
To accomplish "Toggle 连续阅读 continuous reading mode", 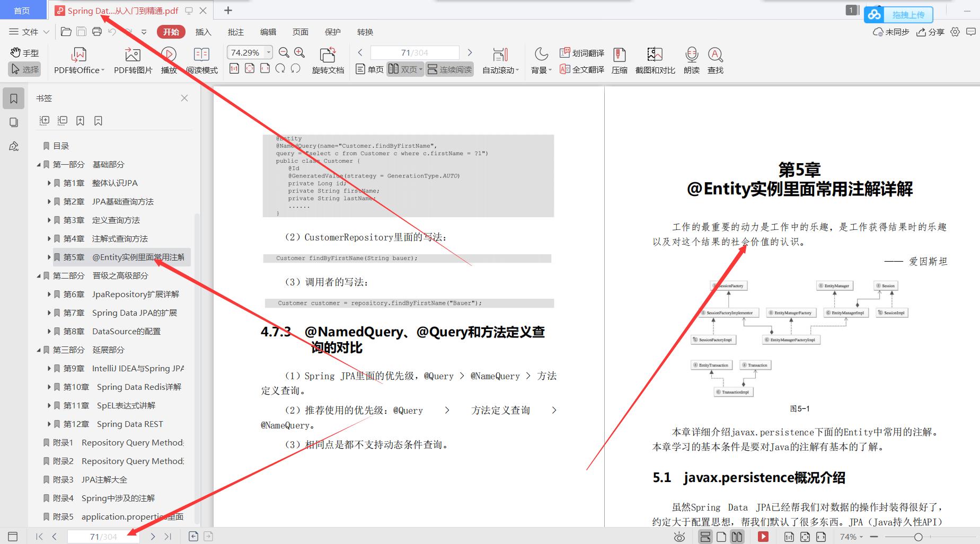I will [449, 69].
